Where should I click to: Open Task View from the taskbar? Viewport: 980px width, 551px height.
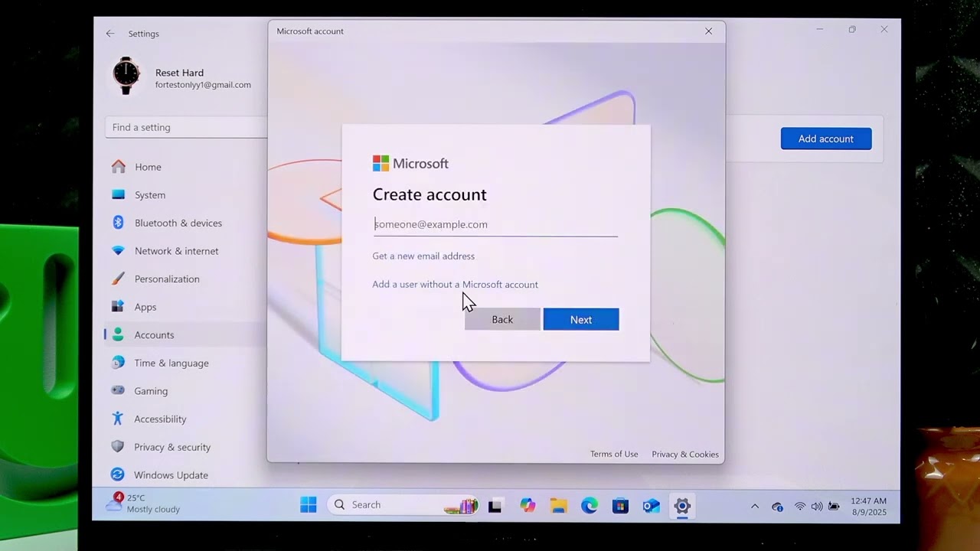(495, 505)
